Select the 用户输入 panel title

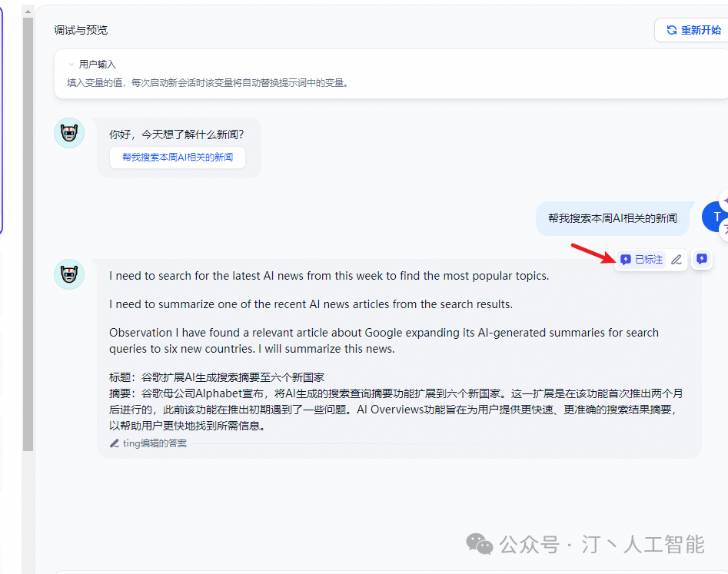(97, 64)
